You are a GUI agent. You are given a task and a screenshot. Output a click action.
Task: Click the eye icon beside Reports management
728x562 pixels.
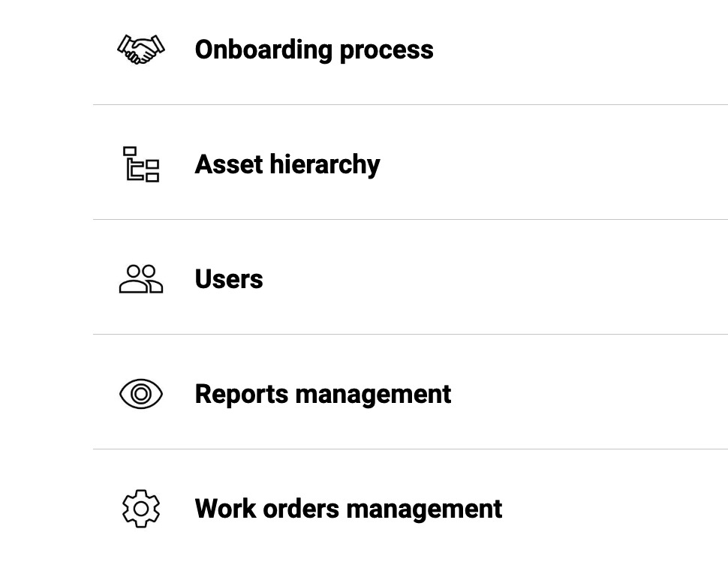(x=141, y=394)
